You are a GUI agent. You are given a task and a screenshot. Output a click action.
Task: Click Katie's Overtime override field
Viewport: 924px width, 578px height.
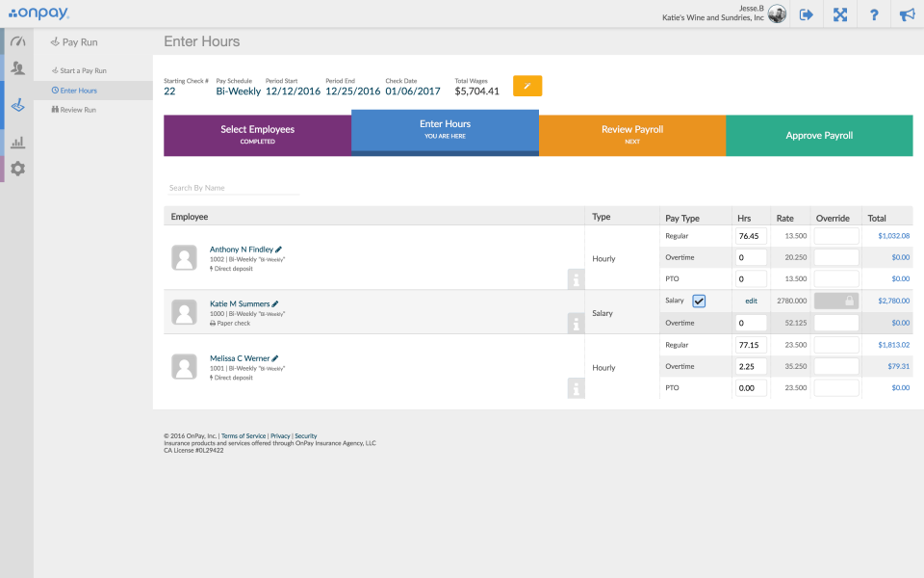(x=836, y=323)
